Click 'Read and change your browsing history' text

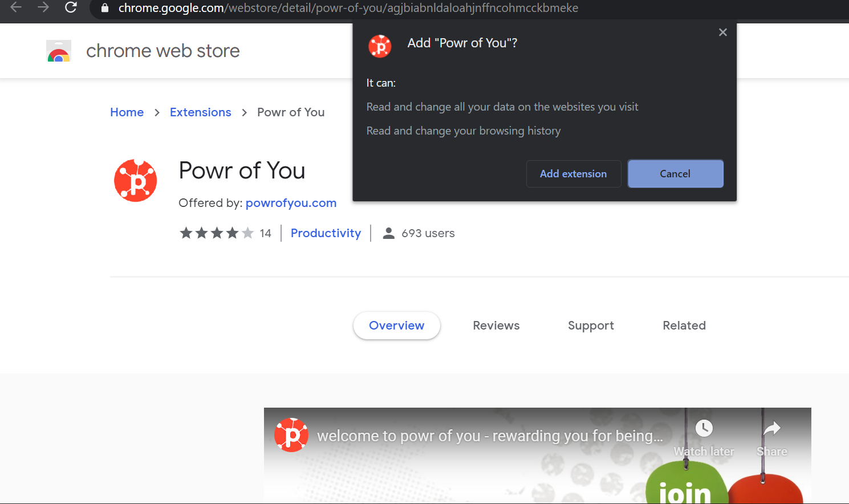(x=464, y=131)
